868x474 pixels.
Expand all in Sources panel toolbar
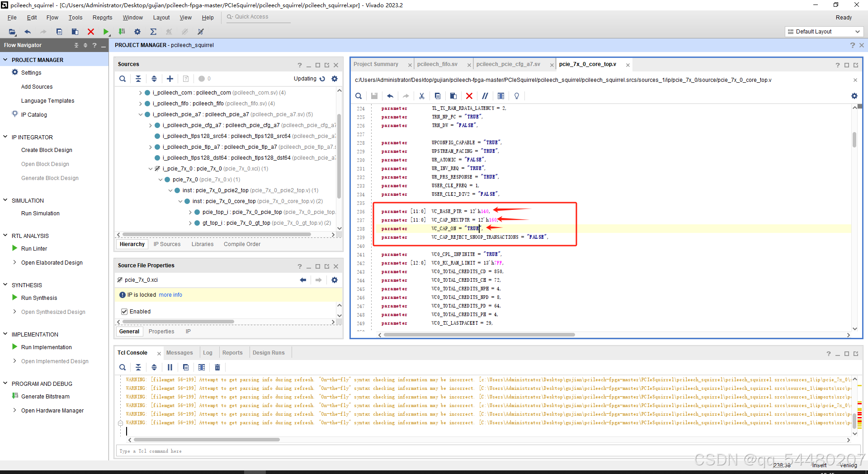click(x=154, y=79)
